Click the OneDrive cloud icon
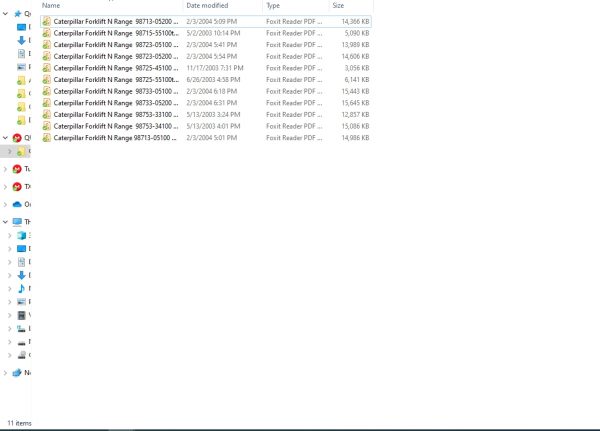 17,204
